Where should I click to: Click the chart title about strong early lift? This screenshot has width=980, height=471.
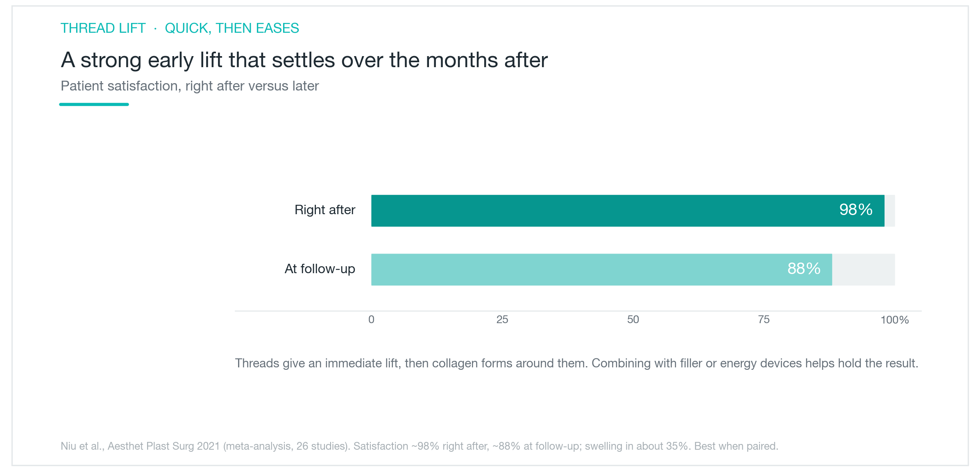304,60
